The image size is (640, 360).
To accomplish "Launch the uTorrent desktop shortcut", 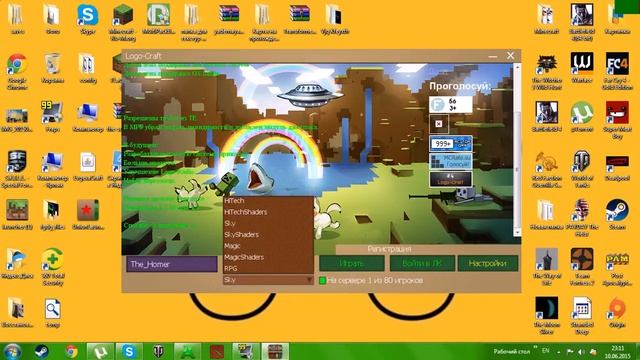I will click(x=582, y=117).
